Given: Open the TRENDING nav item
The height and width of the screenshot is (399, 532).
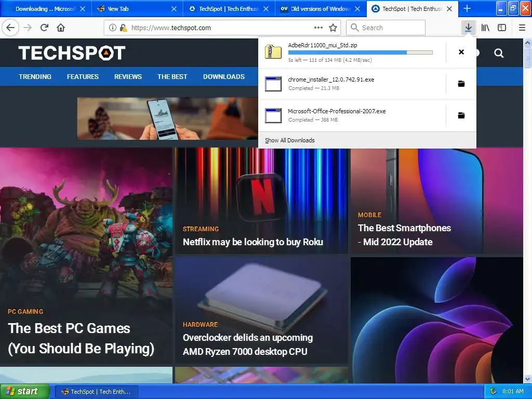Looking at the screenshot, I should [35, 77].
